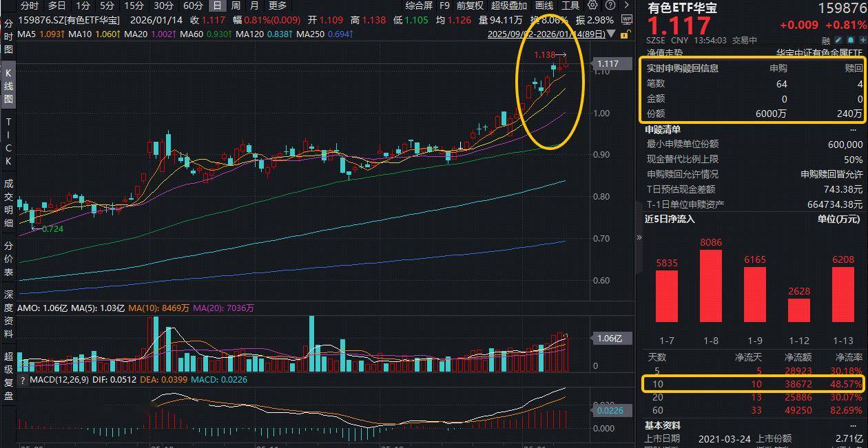Toggle the orange lock icon for date range
This screenshot has height=448, width=868.
625,34
